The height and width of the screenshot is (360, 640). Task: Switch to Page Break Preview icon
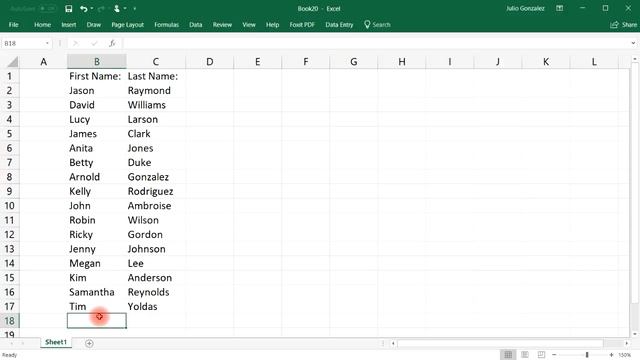pyautogui.click(x=541, y=355)
